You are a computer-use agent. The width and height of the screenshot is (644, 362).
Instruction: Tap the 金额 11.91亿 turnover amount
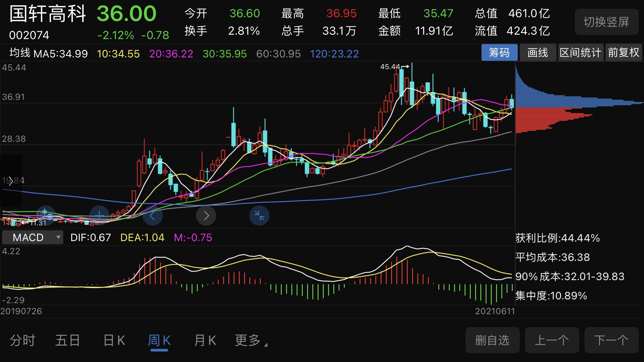[434, 31]
